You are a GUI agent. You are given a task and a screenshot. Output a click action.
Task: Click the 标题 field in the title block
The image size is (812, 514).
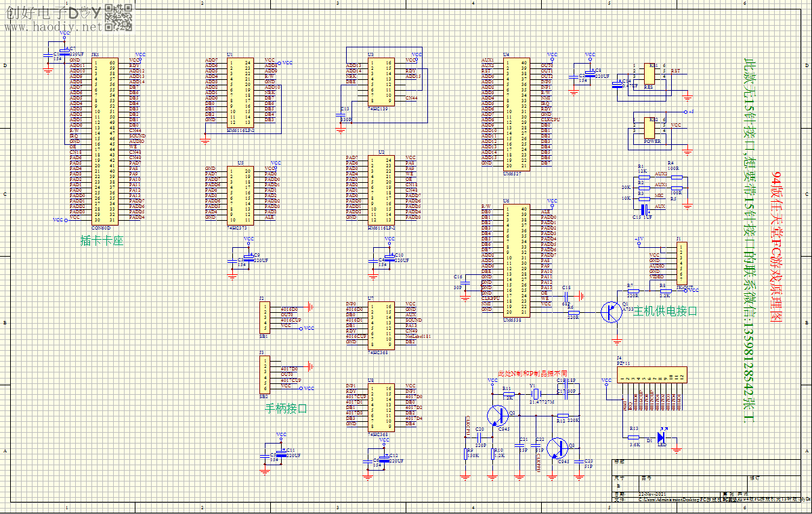(x=620, y=461)
